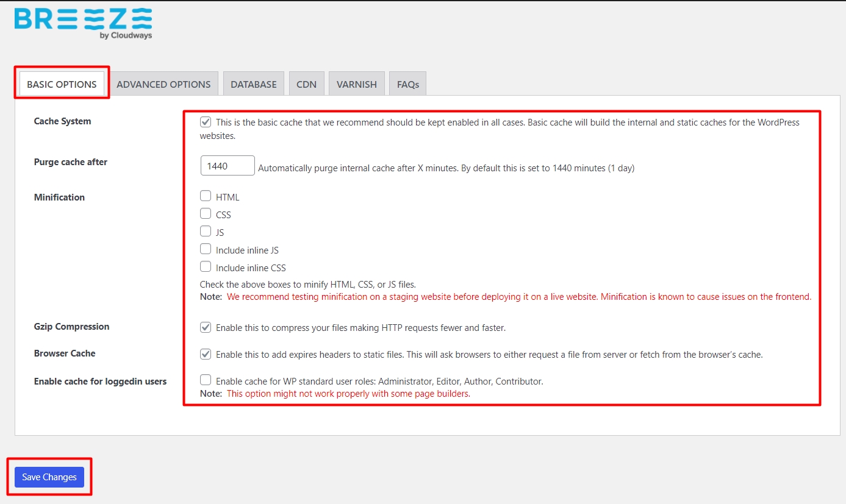Switch to the Advanced Options tab
This screenshot has height=504, width=846.
(x=163, y=84)
